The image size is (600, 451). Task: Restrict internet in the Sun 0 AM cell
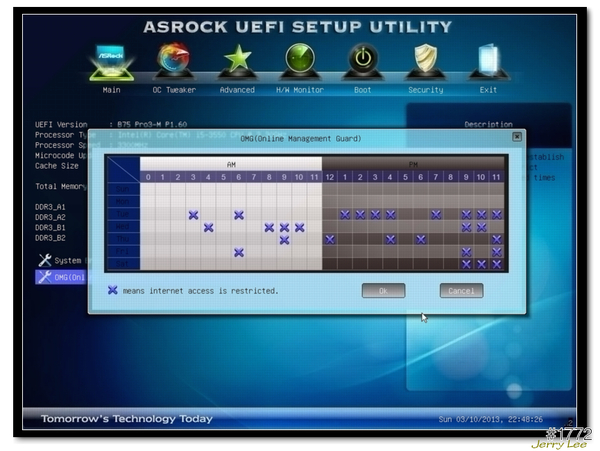[x=148, y=189]
